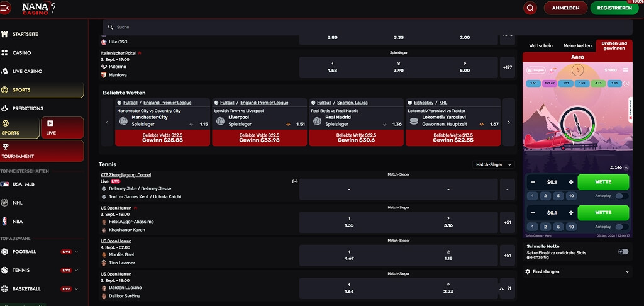
Task: Place popular bet Gewinn $25.88
Action: [x=162, y=138]
